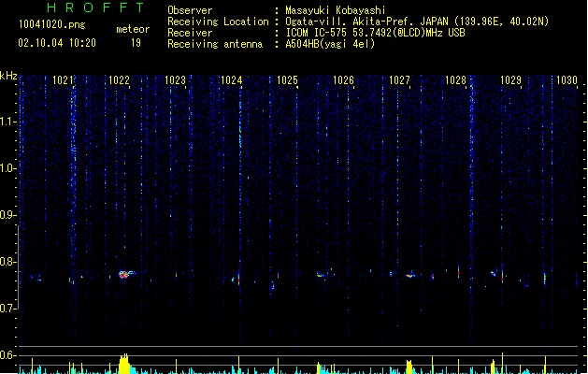
Task: Click the 0.9 frequency axis label
Action: 7,215
